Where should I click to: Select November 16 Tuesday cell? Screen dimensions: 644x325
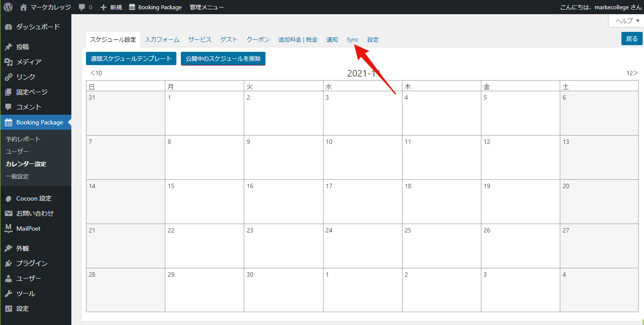coord(283,201)
